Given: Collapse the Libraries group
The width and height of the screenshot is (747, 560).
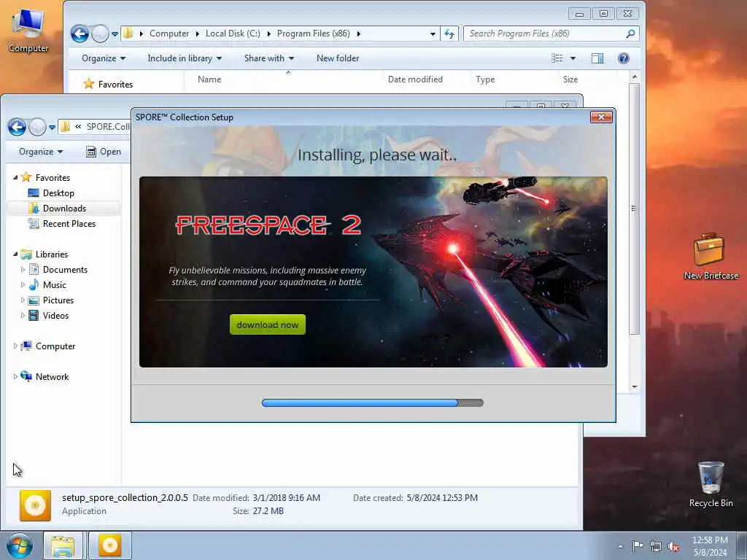Looking at the screenshot, I should tap(15, 254).
